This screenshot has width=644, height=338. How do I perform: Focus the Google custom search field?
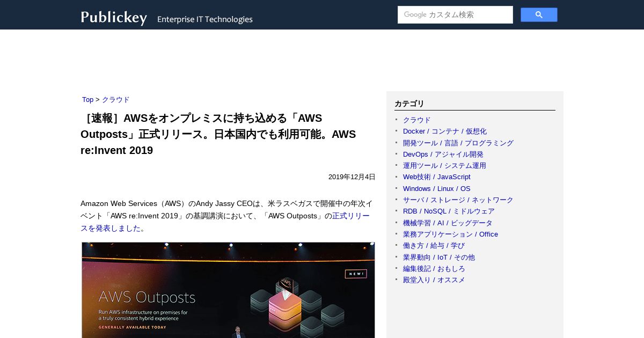tap(455, 15)
